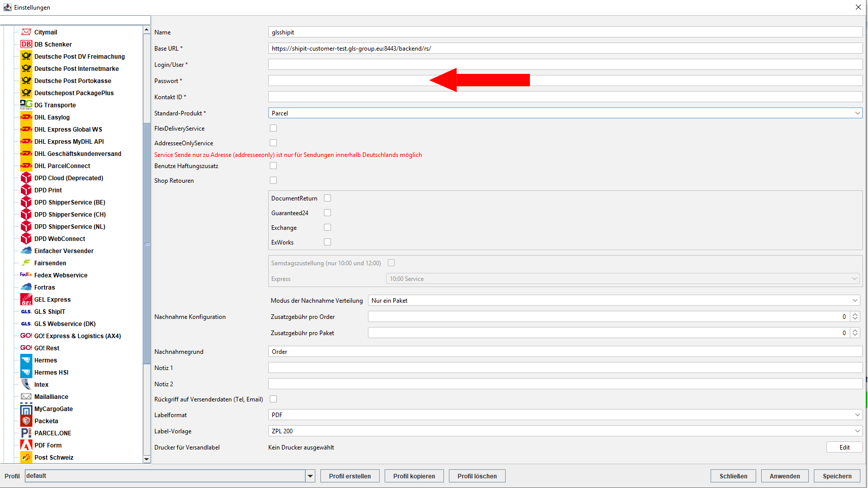Enable the FlexDeliveryService checkbox
The width and height of the screenshot is (868, 488).
(273, 128)
